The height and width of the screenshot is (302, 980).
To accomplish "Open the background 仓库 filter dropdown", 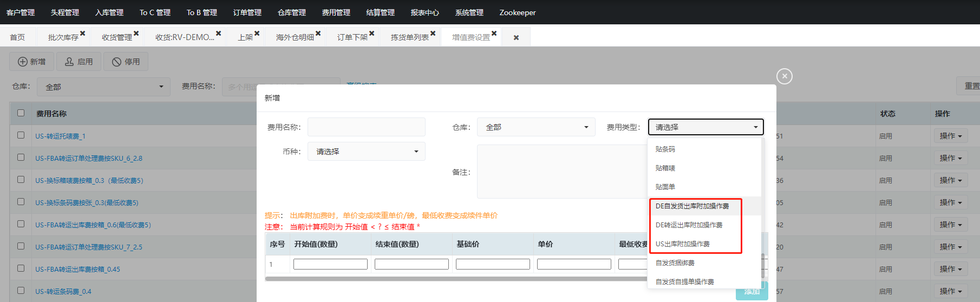I will [x=103, y=87].
